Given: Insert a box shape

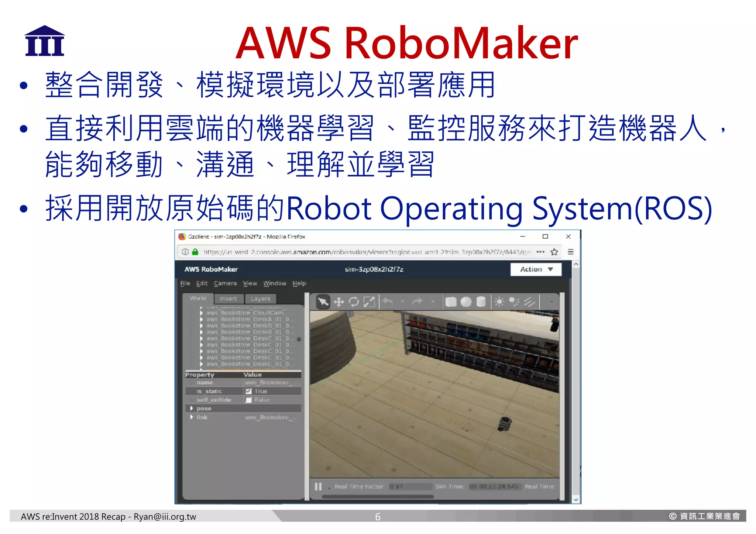Looking at the screenshot, I should (x=451, y=302).
